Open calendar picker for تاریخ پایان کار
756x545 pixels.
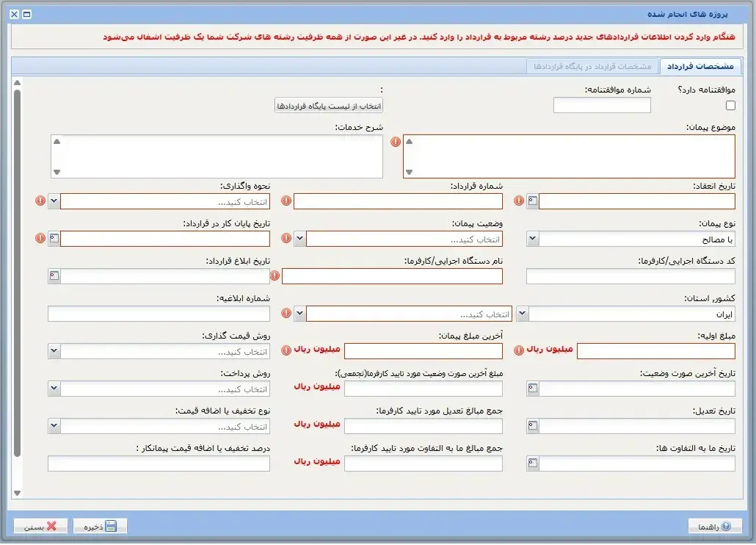[x=54, y=238]
